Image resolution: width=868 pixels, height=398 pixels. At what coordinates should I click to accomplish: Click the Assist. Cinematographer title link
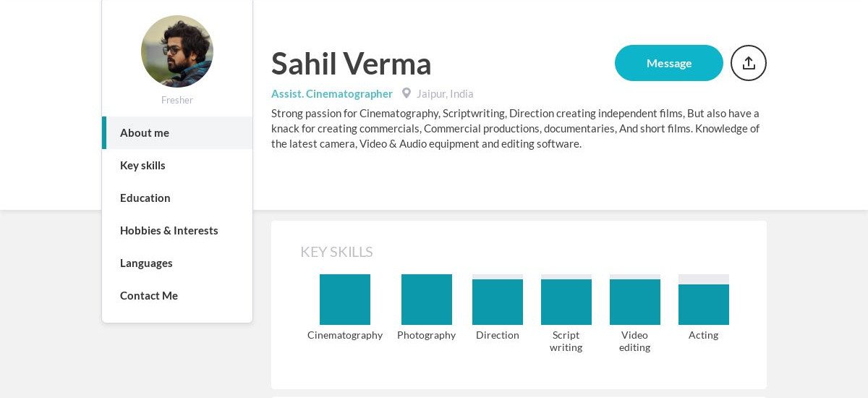332,93
